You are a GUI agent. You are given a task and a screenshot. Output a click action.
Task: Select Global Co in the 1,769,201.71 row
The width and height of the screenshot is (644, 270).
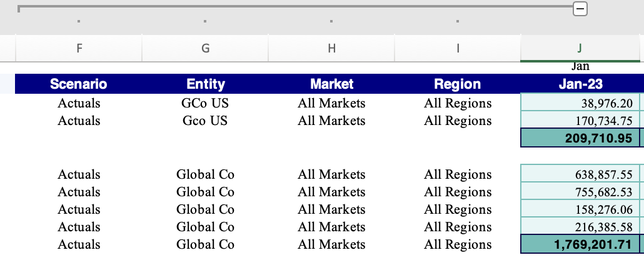click(x=205, y=244)
